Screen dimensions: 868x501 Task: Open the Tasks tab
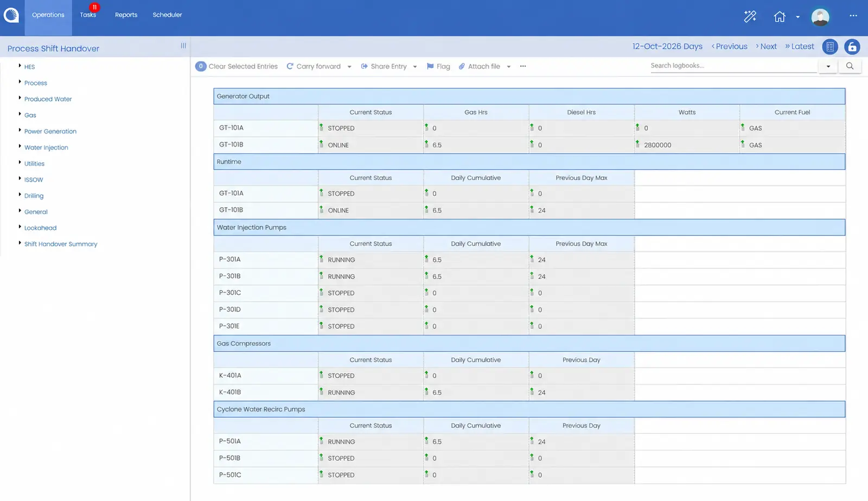click(88, 15)
